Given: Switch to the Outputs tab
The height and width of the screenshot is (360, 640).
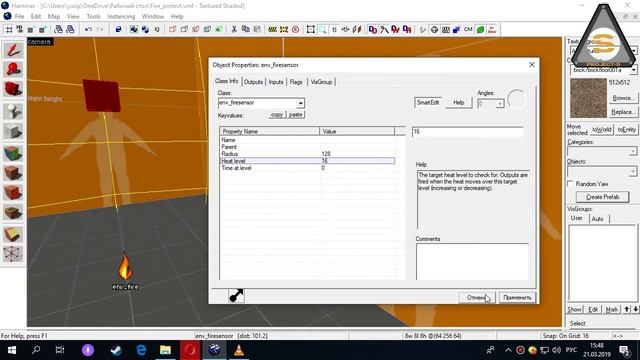Looking at the screenshot, I should (x=253, y=82).
